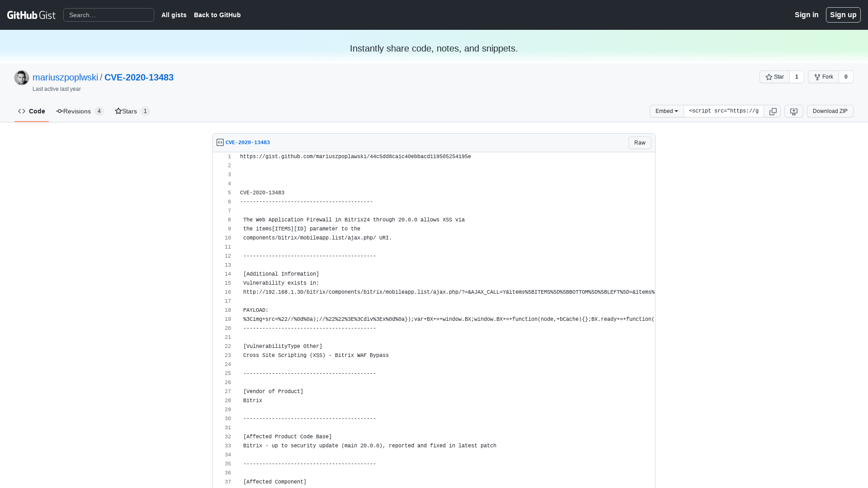The image size is (868, 488).
Task: Click the file code icon beside CVE-2020-13483
Action: [x=220, y=142]
